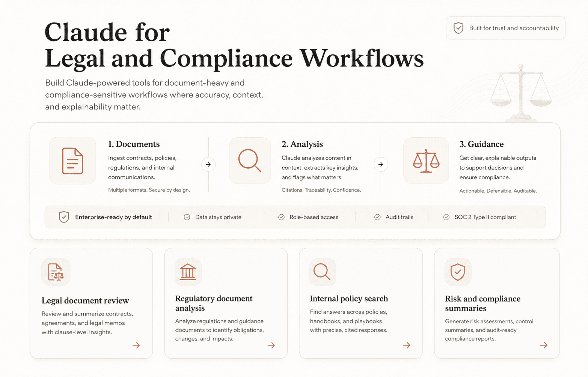Click the Data stays private label
The image size is (588, 377).
(218, 217)
